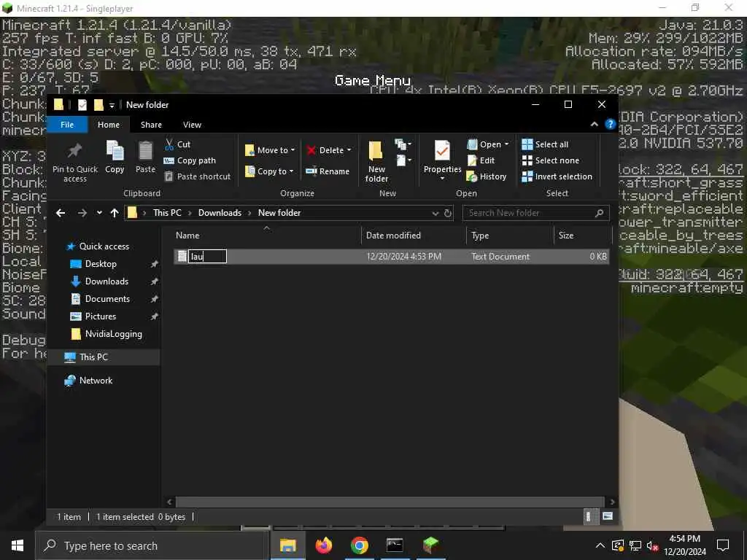Open the Copy to dropdown

pyautogui.click(x=269, y=171)
